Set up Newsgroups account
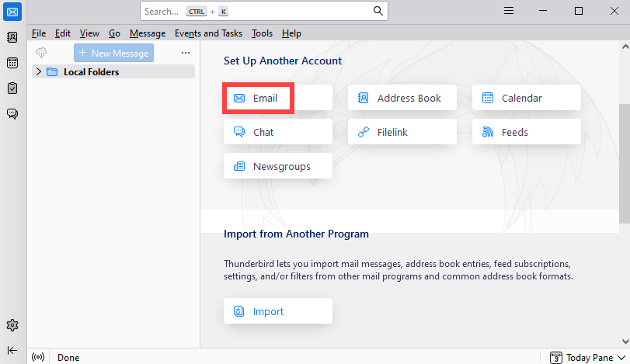The image size is (630, 364). [278, 166]
